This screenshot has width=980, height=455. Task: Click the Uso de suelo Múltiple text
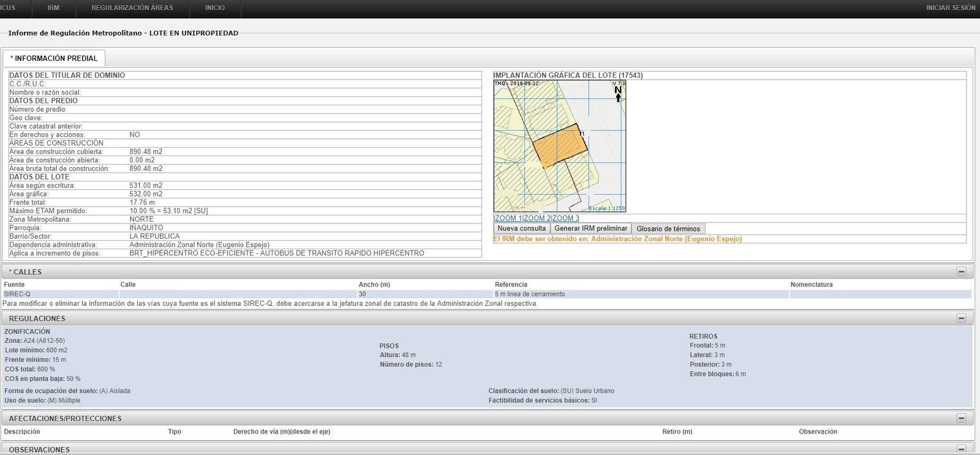point(42,400)
